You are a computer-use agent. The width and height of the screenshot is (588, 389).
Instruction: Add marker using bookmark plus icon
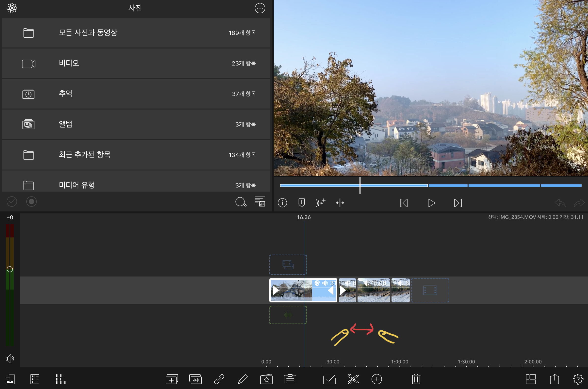click(301, 203)
